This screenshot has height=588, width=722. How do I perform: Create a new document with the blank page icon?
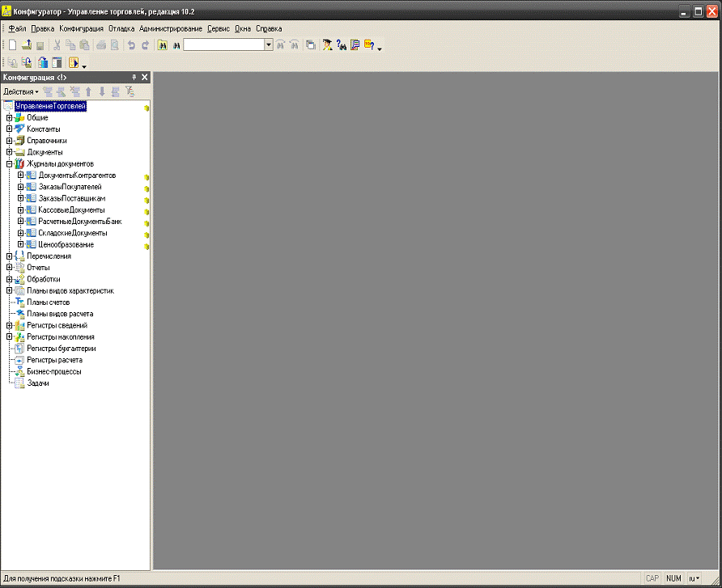[x=12, y=44]
